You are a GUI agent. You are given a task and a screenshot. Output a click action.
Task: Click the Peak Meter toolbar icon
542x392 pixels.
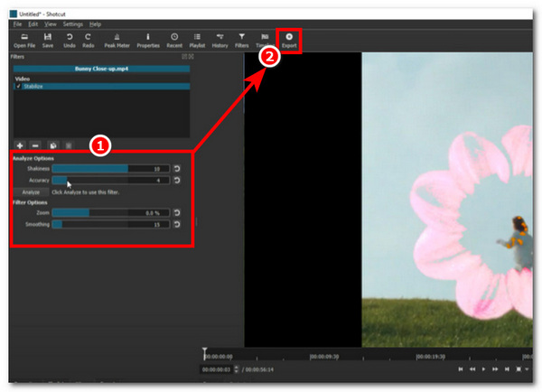[x=117, y=39]
